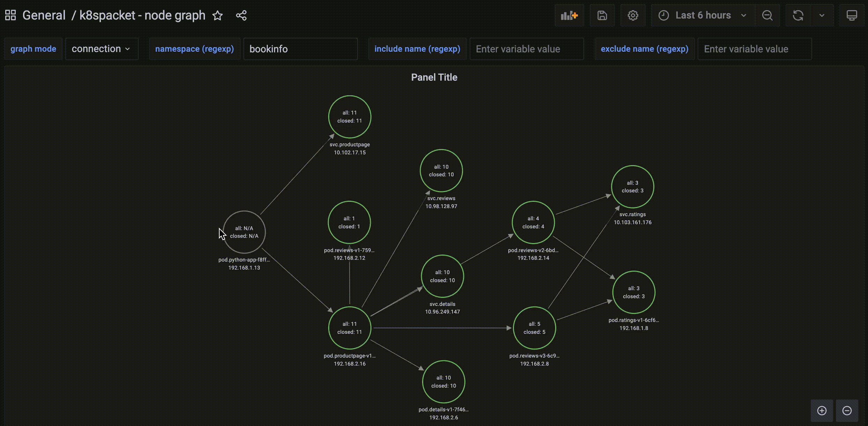Click the namespace field containing bookinfo

(x=300, y=49)
